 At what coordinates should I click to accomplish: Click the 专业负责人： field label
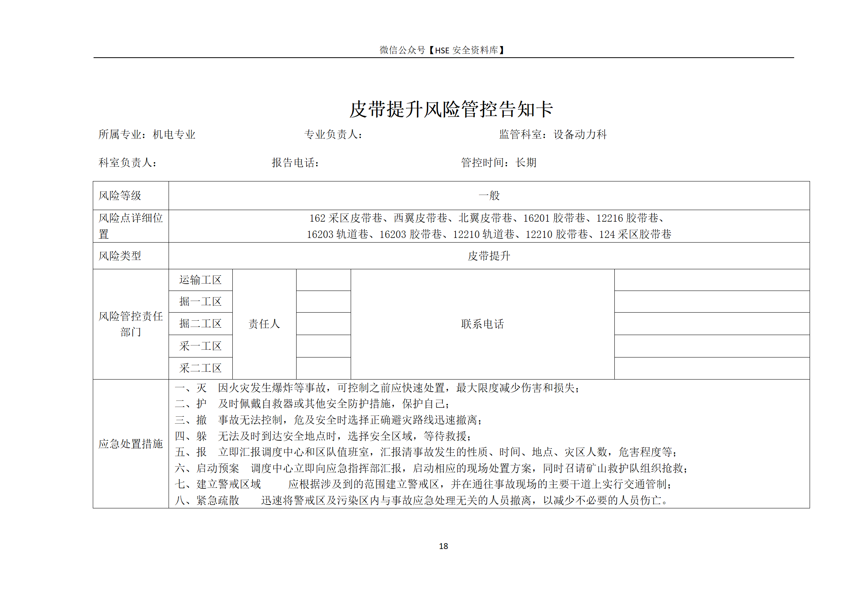[333, 134]
